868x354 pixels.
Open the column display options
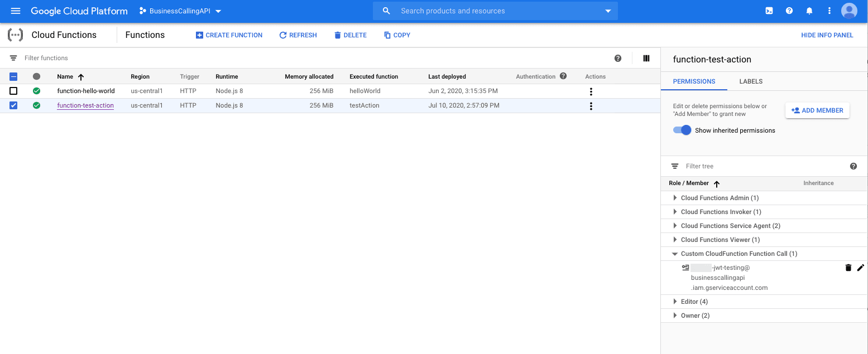coord(646,58)
